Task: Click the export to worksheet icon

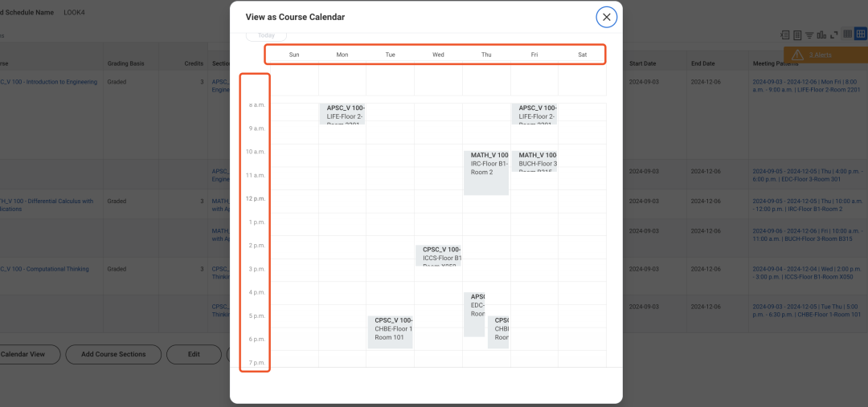Action: (797, 35)
